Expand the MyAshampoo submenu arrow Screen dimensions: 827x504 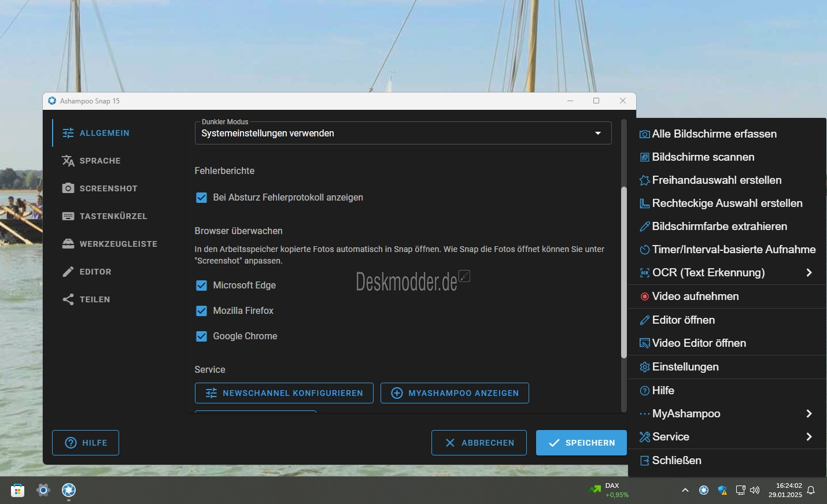809,414
